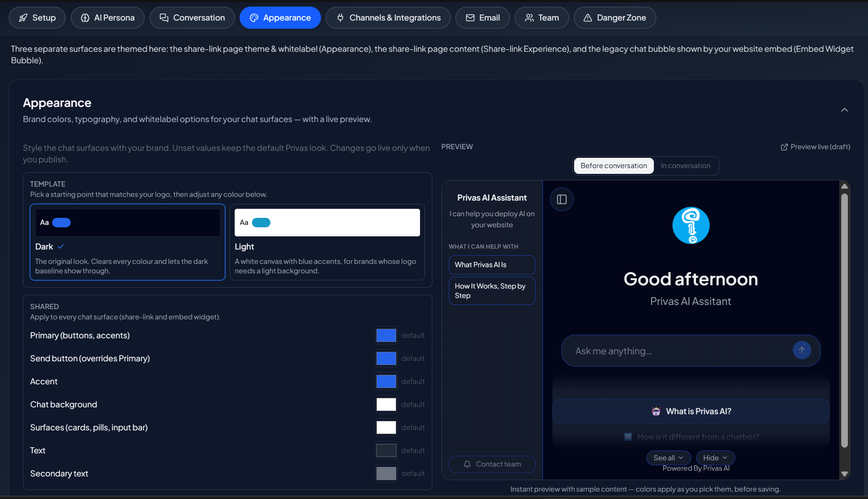This screenshot has width=868, height=499.
Task: Click the external link icon beside Preview live
Action: click(x=784, y=147)
